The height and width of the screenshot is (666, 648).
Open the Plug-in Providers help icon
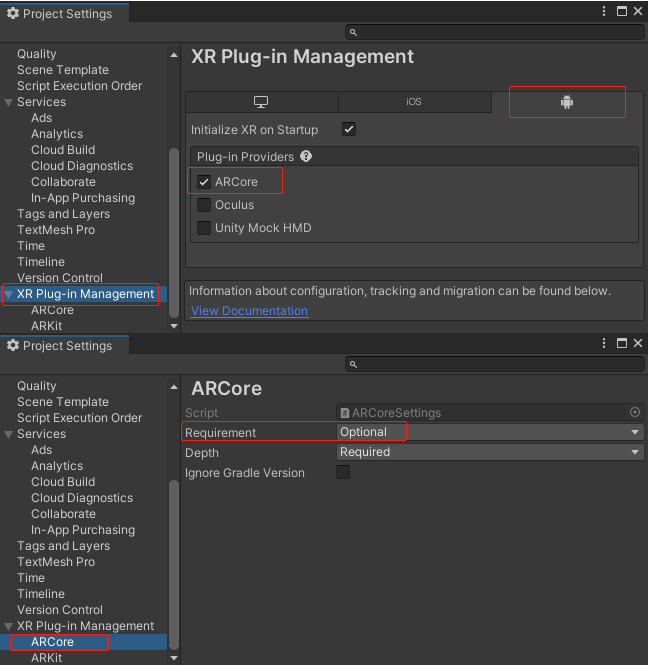(x=306, y=156)
